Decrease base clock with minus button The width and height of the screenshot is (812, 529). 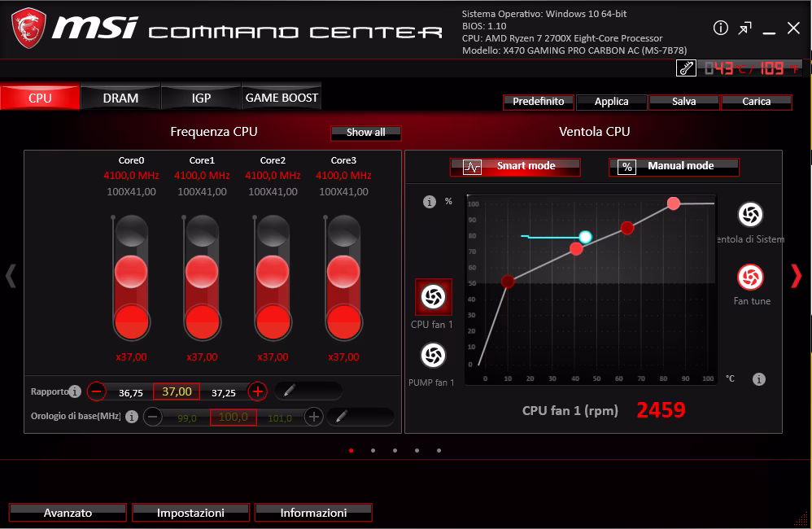pyautogui.click(x=152, y=417)
